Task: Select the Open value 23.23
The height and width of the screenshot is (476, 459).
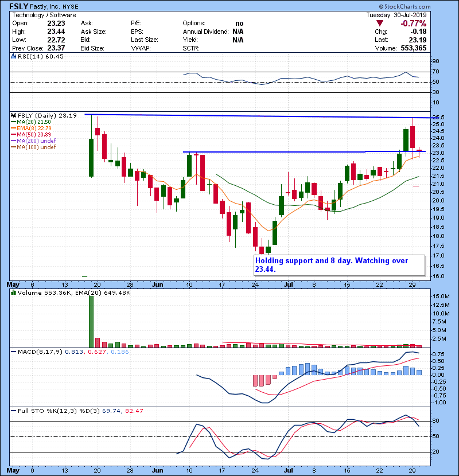Action: [x=56, y=24]
